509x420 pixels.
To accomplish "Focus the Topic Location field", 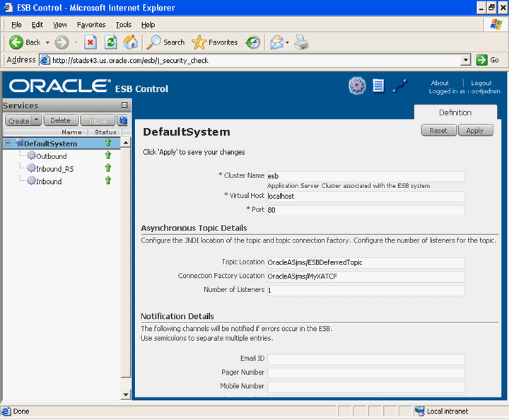I will click(x=366, y=262).
